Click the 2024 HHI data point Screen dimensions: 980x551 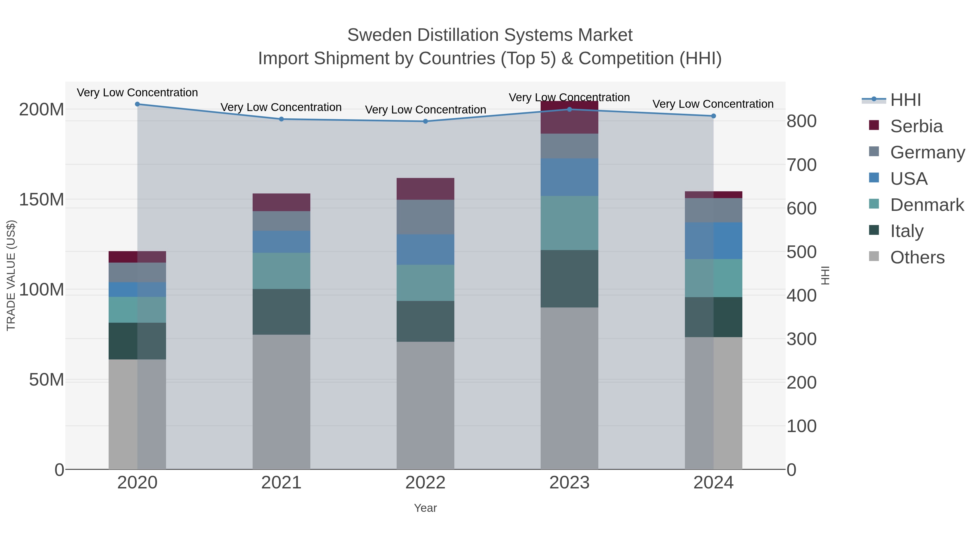713,116
